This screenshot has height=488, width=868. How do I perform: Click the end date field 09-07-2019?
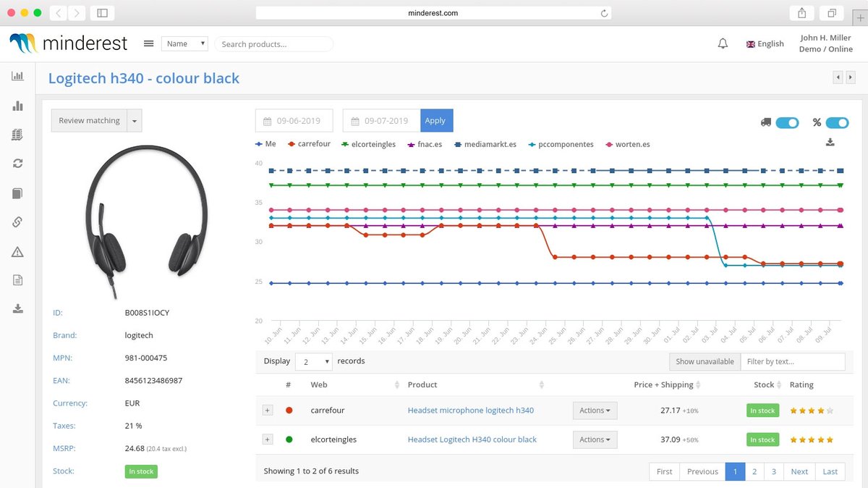tap(380, 121)
